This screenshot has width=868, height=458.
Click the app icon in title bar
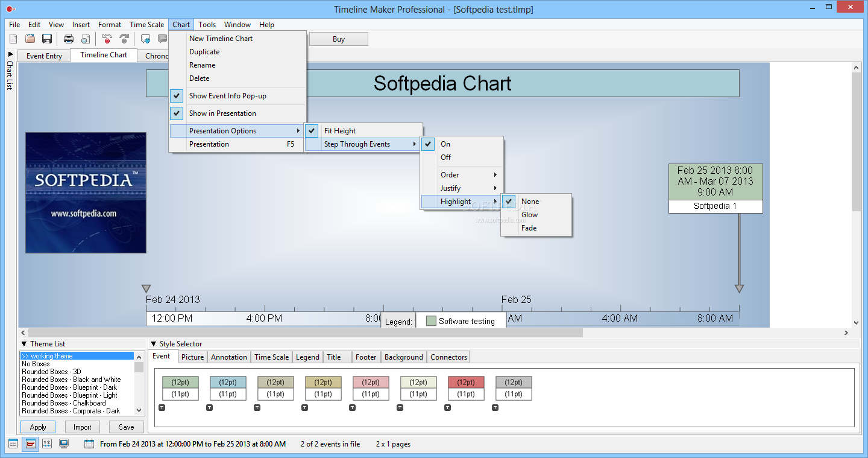(x=10, y=9)
